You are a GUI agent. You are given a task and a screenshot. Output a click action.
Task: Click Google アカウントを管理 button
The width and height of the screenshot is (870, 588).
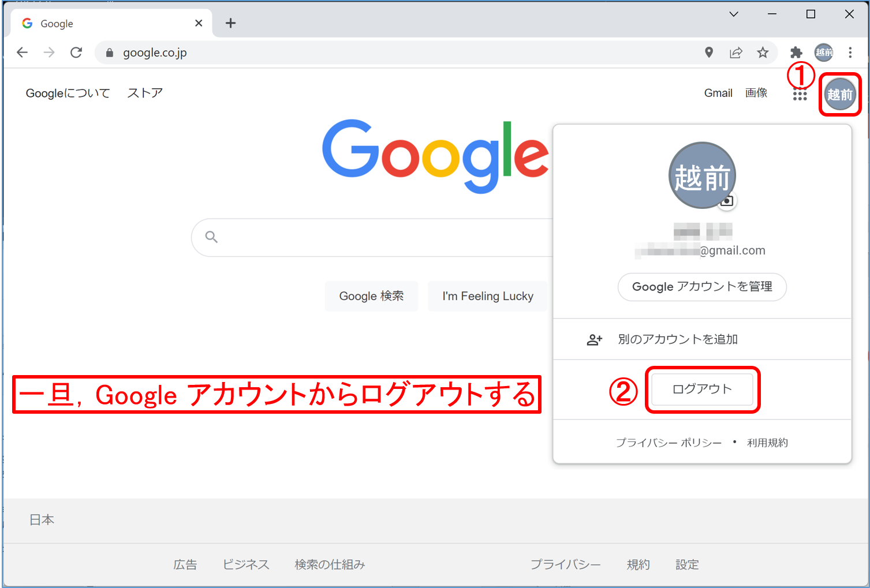(x=702, y=287)
